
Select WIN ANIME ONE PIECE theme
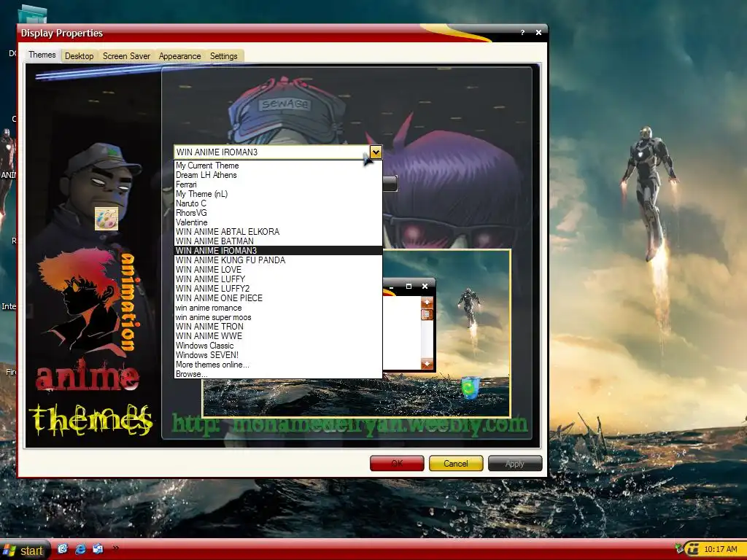pos(278,298)
